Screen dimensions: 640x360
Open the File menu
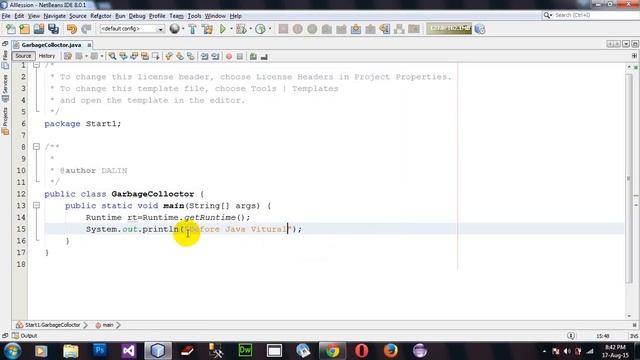click(x=6, y=16)
